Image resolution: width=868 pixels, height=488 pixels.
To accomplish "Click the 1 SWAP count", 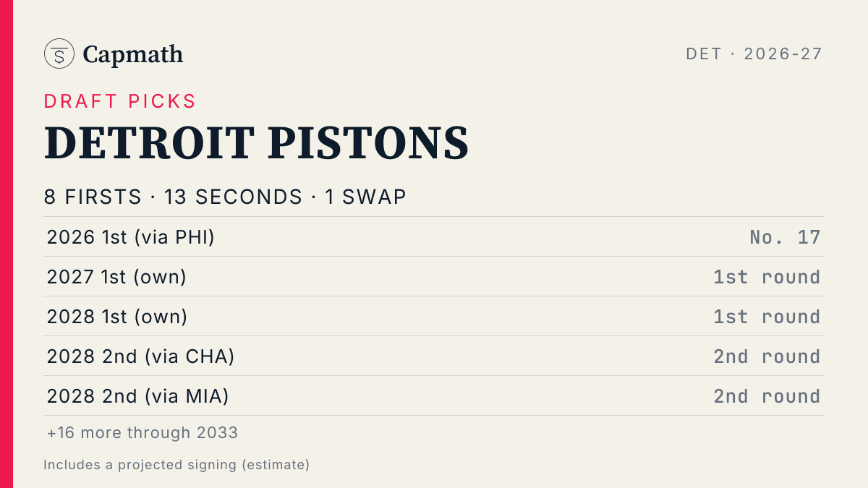I will pos(366,197).
